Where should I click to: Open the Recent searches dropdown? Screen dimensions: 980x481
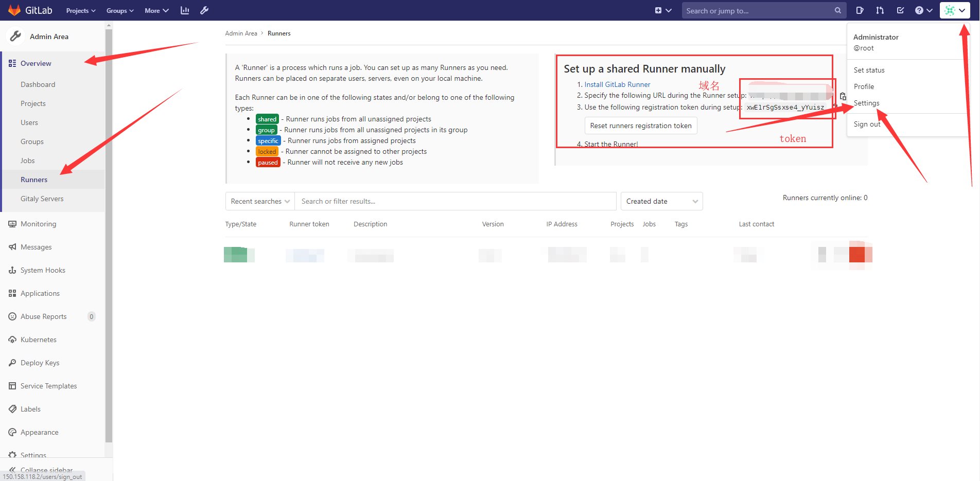(260, 201)
